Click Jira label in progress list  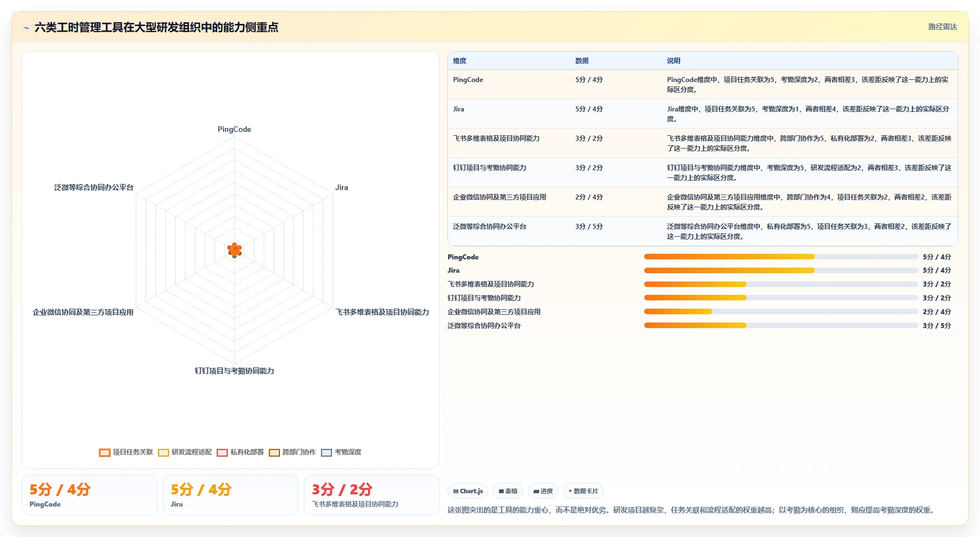tap(453, 270)
